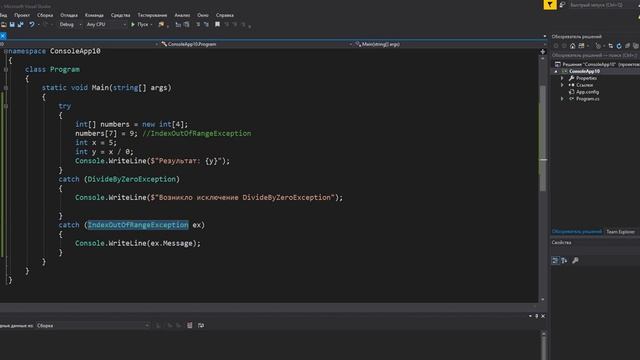
Task: Collapse the ConsoleApp10 project node arrow
Action: click(556, 71)
